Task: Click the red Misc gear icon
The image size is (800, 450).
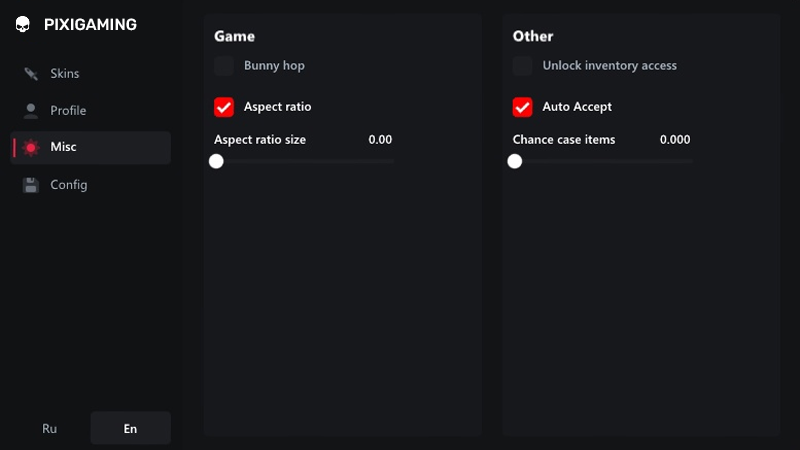Action: (31, 147)
